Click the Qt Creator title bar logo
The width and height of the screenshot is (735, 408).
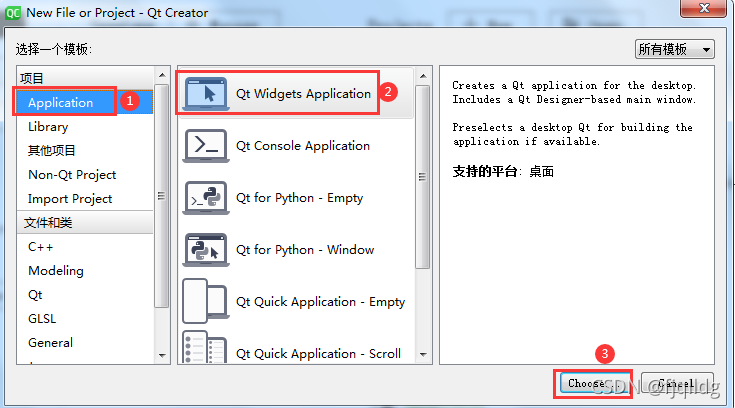13,13
